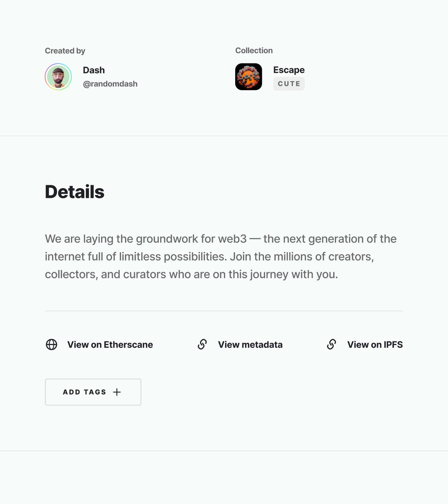Click the Collection label
This screenshot has width=448, height=504.
pyautogui.click(x=254, y=50)
